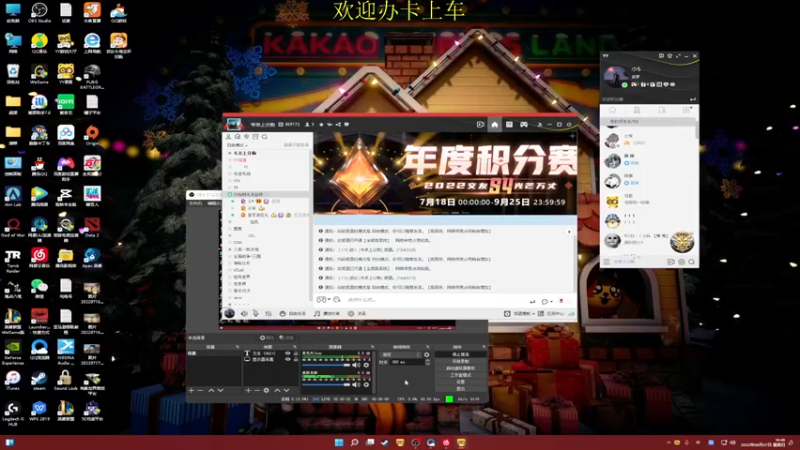Click 开始录制 button in OBS controls
The height and width of the screenshot is (450, 800).
tap(461, 361)
